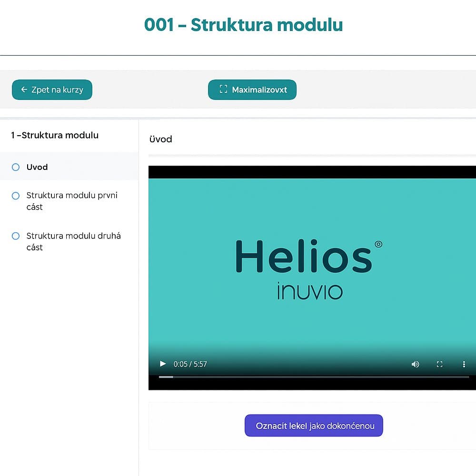Go back with 'Zpet na kurzy' button
This screenshot has height=476, width=476.
[52, 89]
